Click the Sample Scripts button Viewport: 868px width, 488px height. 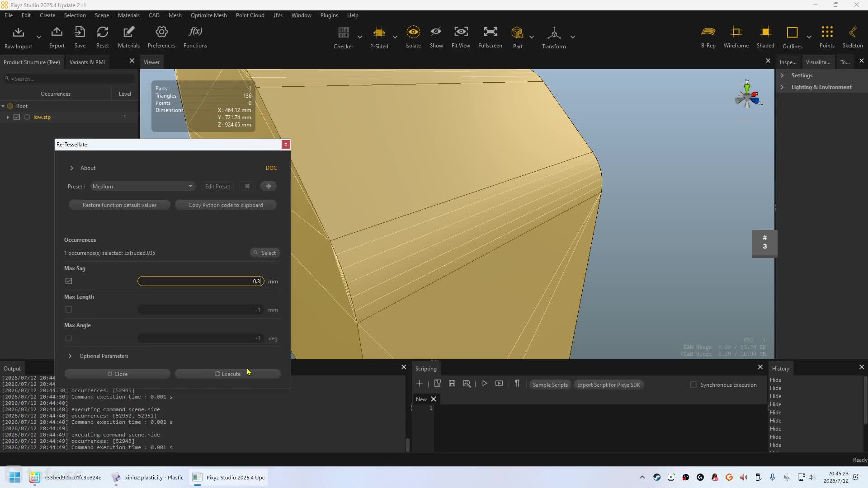click(x=550, y=385)
